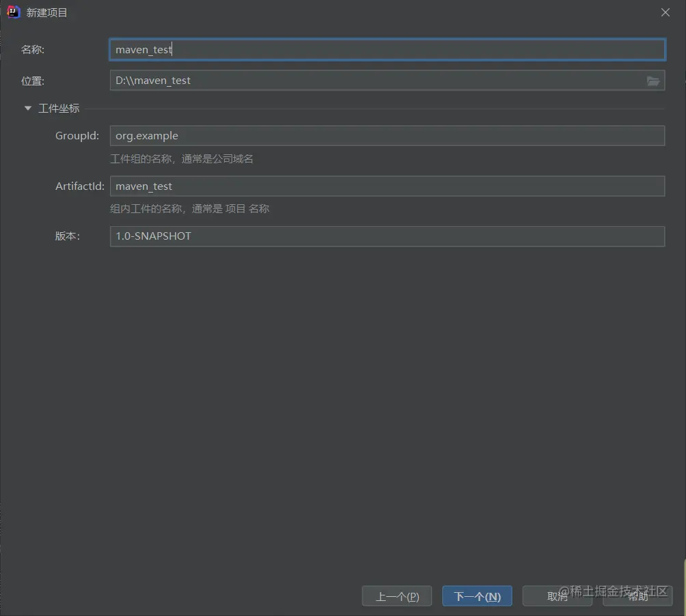Screen dimensions: 686x616
Task: Click the 帮助 help button
Action: tap(637, 596)
